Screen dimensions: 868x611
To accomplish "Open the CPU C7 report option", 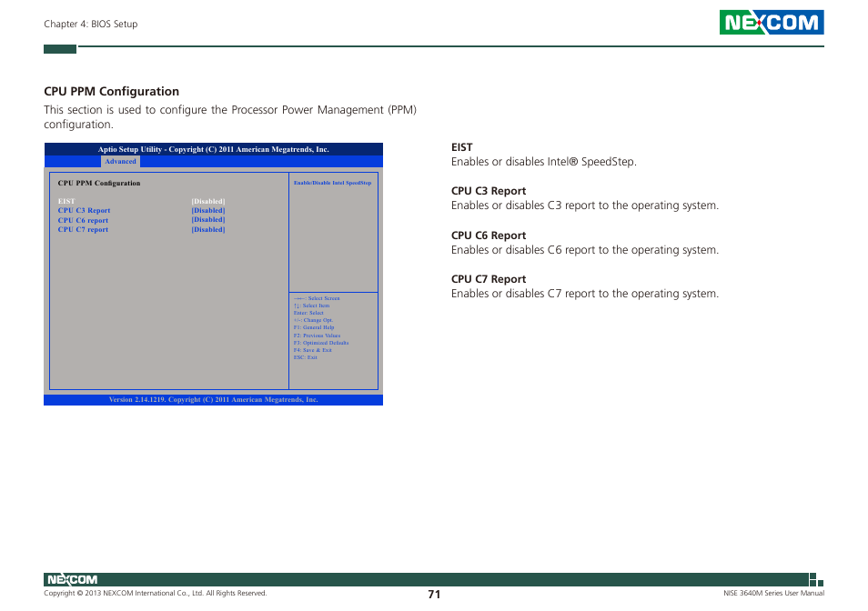I will click(83, 229).
